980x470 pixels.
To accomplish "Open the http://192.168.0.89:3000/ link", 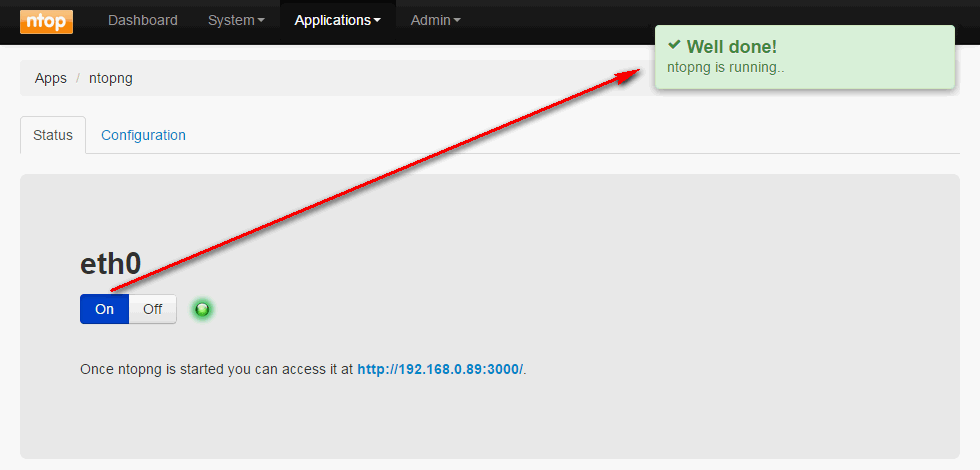I will [440, 369].
